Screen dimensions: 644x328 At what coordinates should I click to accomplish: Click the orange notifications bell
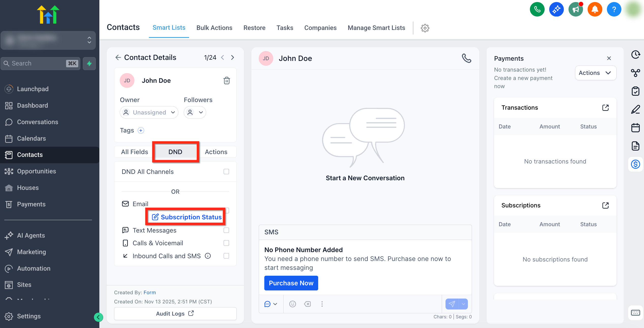[595, 10]
